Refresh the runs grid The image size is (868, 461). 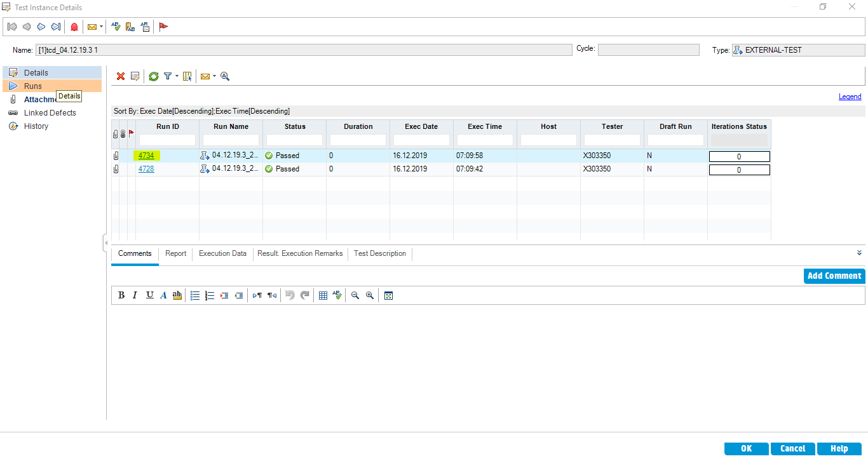click(154, 76)
